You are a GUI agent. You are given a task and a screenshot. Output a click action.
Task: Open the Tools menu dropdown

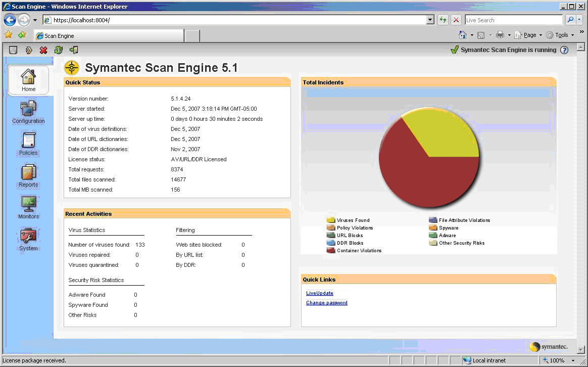(x=560, y=35)
